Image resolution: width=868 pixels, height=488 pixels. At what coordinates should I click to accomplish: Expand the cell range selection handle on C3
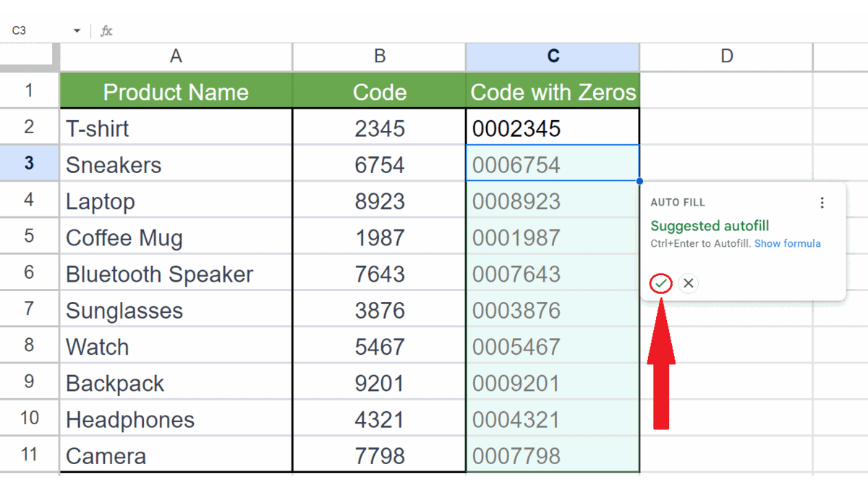pos(639,180)
